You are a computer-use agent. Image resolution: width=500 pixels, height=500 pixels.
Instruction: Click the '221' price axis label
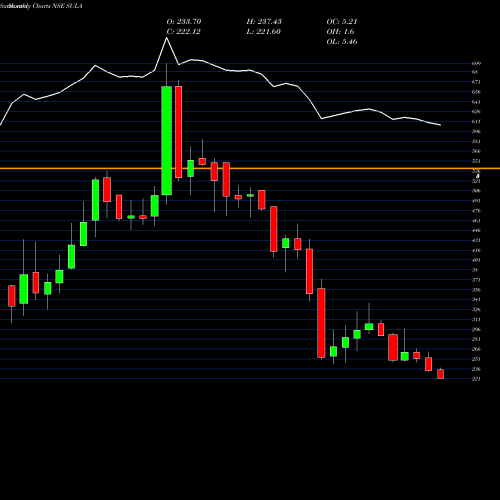476,379
